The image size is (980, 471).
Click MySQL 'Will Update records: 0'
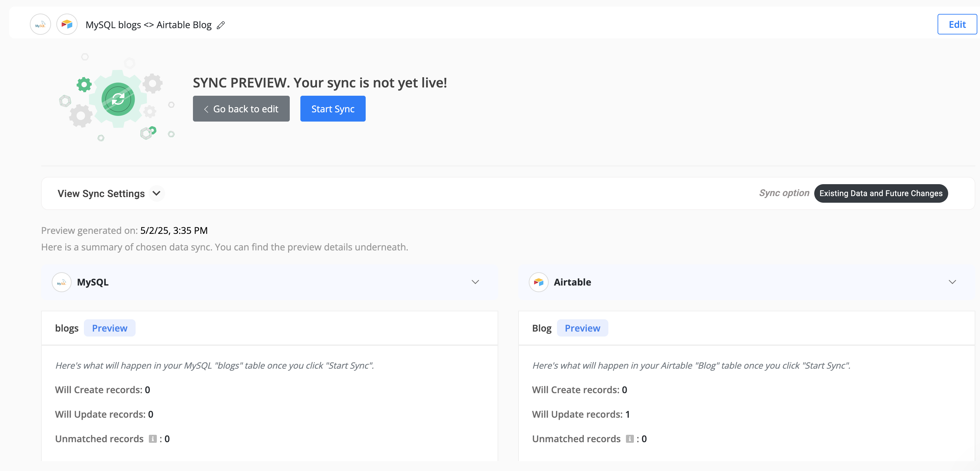coord(104,414)
